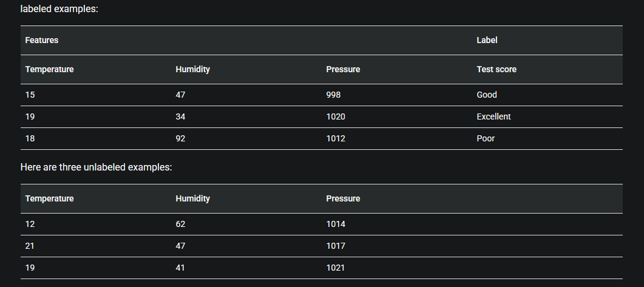Click the 'Here are three unlabeled examples' text
Image resolution: width=644 pixels, height=287 pixels.
click(96, 167)
